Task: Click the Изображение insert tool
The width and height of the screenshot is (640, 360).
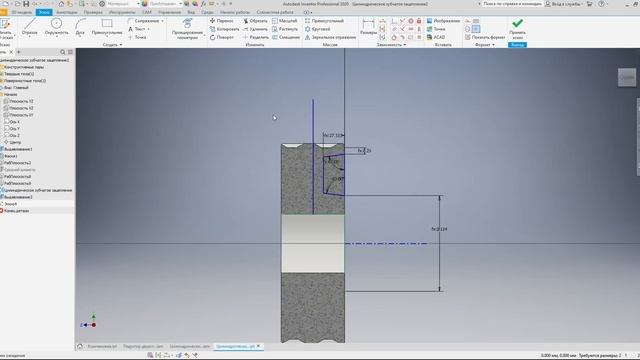Action: 443,21
